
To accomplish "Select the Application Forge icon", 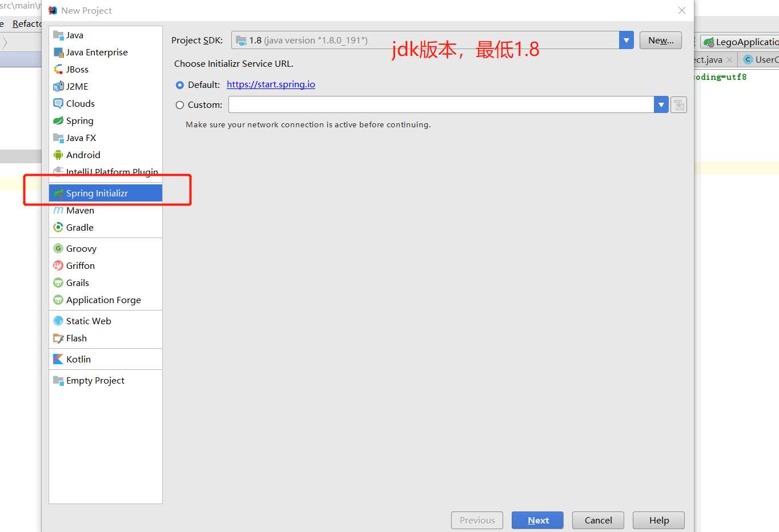I will tap(58, 300).
